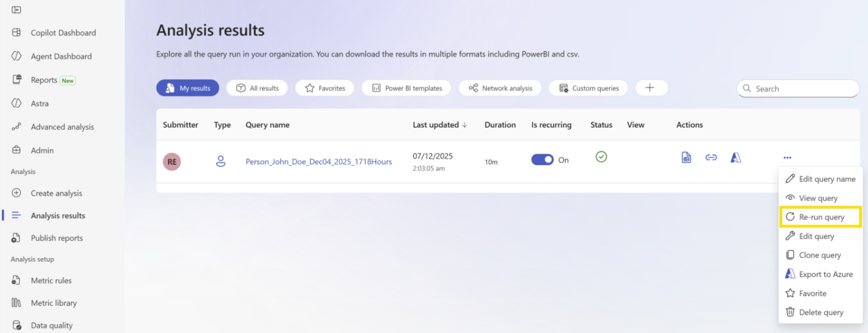Viewport: 868px width, 333px height.
Task: Choose Clone query in the menu
Action: 819,255
